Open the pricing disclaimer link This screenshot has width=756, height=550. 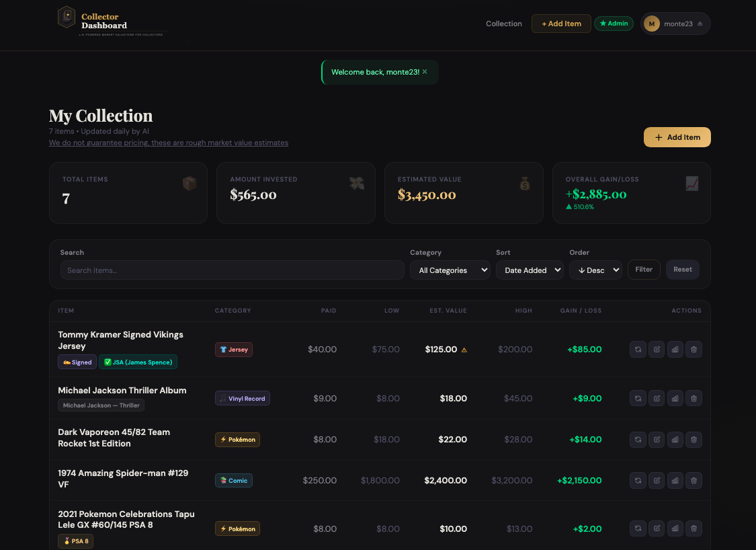pos(169,143)
